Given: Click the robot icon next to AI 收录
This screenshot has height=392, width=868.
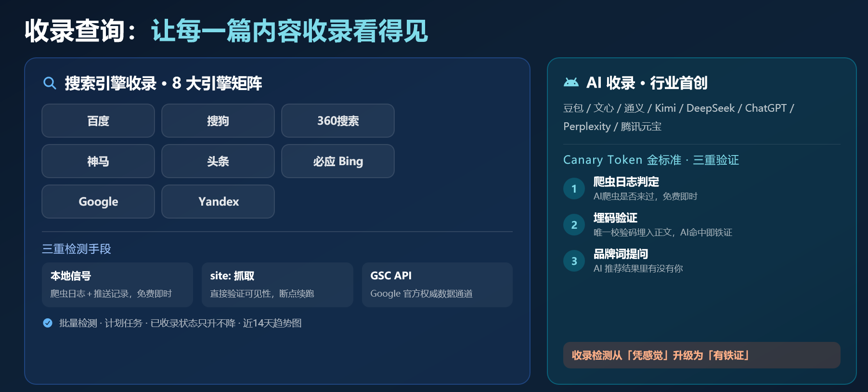Looking at the screenshot, I should click(x=571, y=82).
